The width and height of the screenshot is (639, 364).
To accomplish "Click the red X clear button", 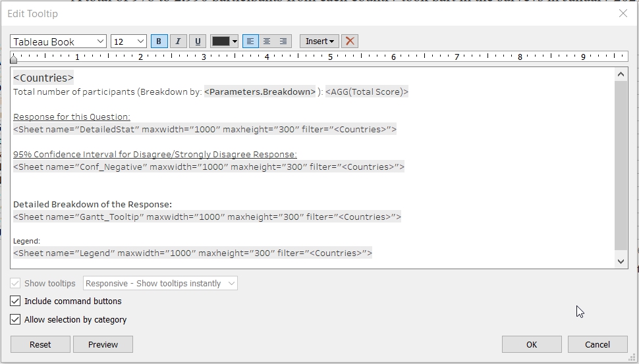I will click(350, 41).
